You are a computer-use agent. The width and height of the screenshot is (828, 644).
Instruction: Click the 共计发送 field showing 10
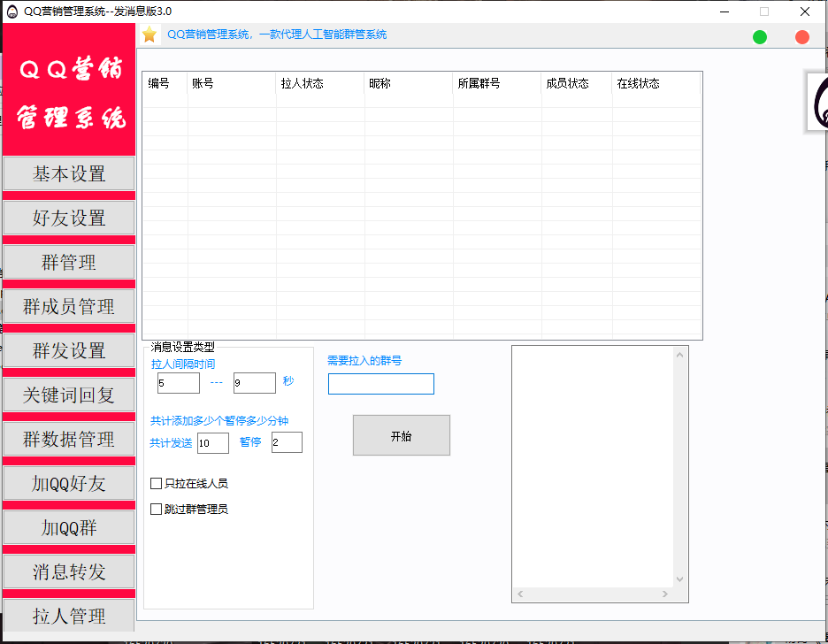[213, 443]
